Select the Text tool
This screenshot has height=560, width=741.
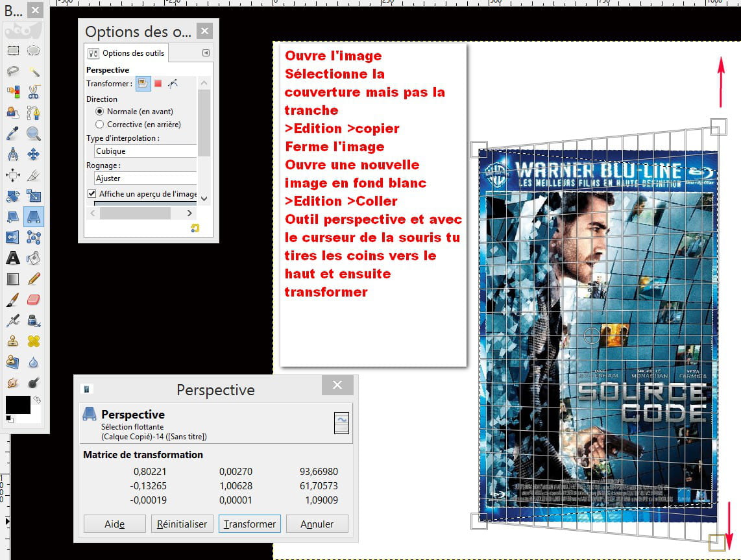13,258
